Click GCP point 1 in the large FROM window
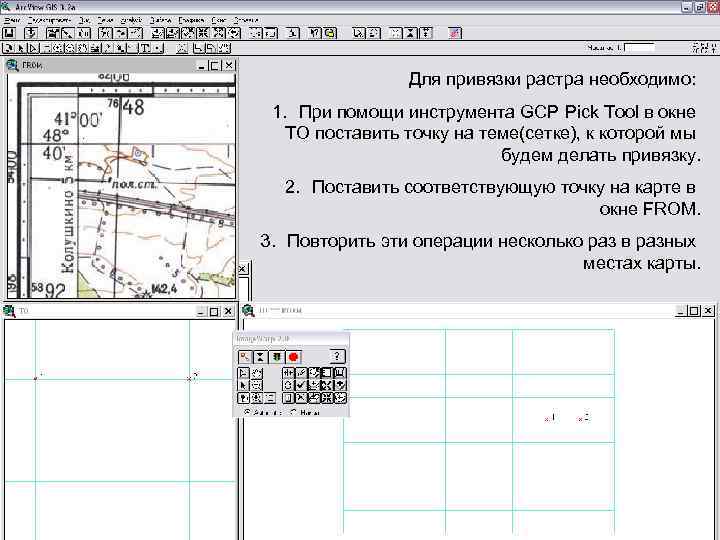This screenshot has height=540, width=720. 547,419
